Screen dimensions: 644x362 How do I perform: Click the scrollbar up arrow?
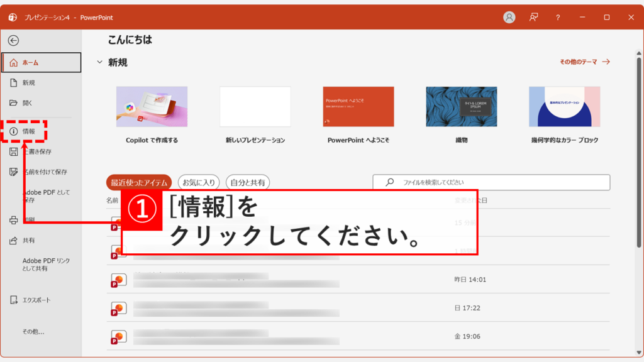tap(639, 53)
